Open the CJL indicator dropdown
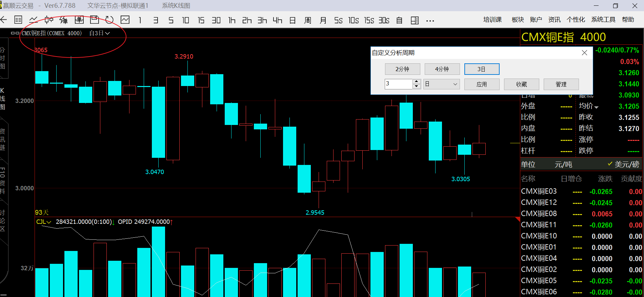The width and height of the screenshot is (644, 297). 44,222
